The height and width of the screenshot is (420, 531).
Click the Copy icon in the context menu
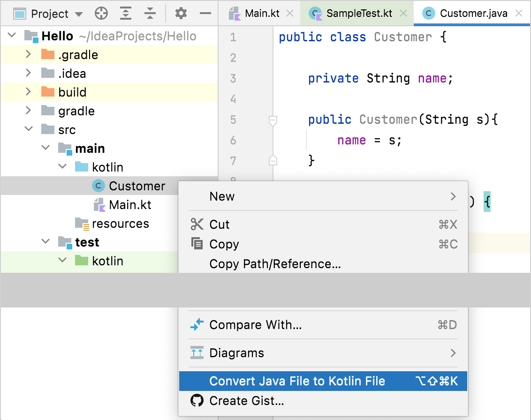click(x=197, y=244)
